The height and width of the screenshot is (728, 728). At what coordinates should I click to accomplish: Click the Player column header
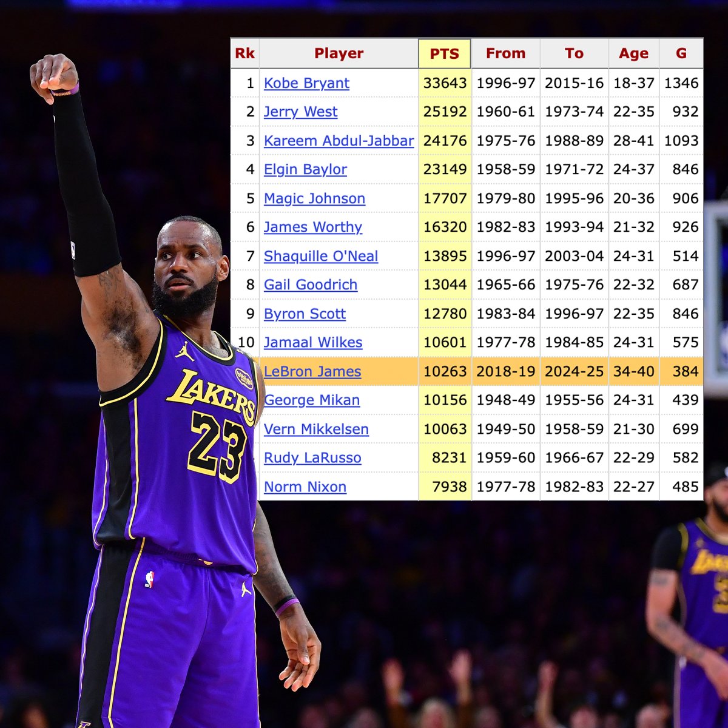339,53
